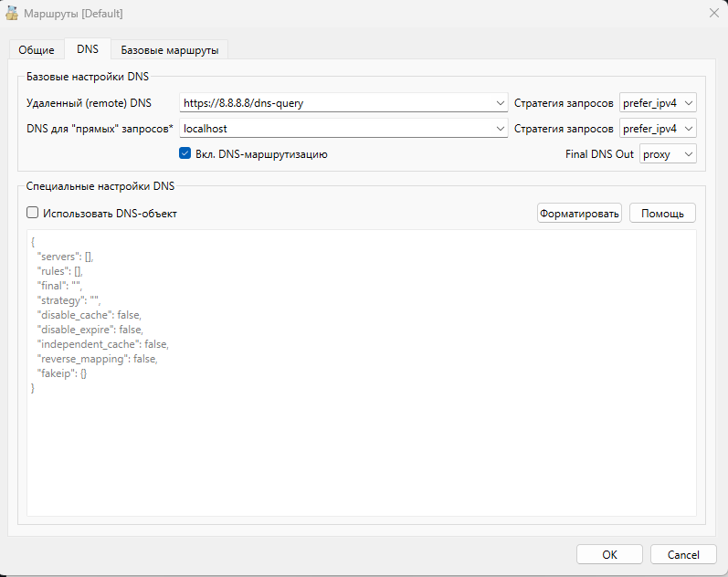Click the Базовые настройки DNS heading
The image size is (728, 577).
tap(88, 77)
